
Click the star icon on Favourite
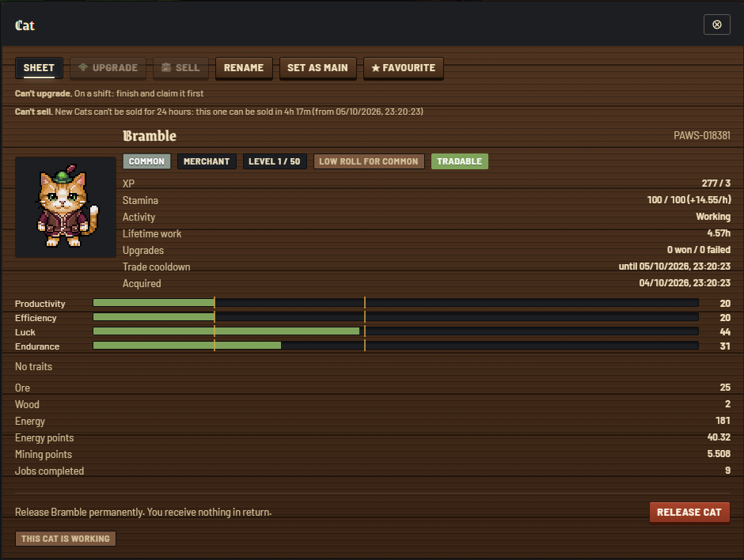[375, 68]
